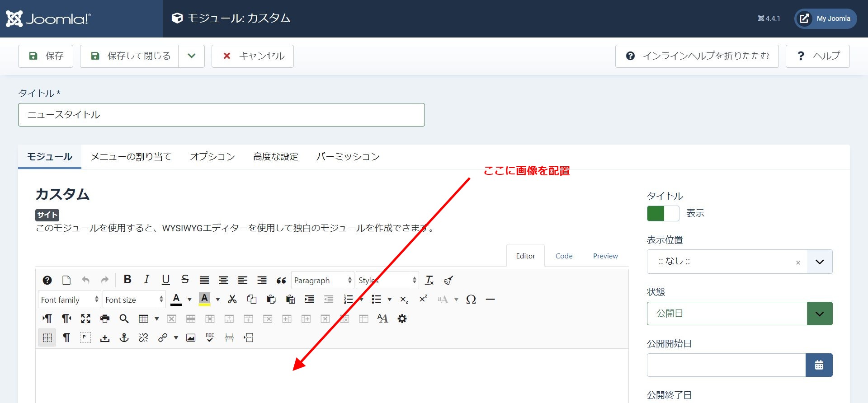The width and height of the screenshot is (868, 403).
Task: Click the blockquote icon
Action: (281, 281)
